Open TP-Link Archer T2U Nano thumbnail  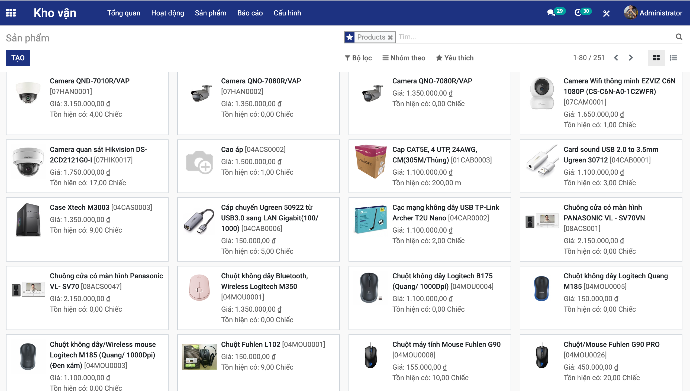[371, 219]
